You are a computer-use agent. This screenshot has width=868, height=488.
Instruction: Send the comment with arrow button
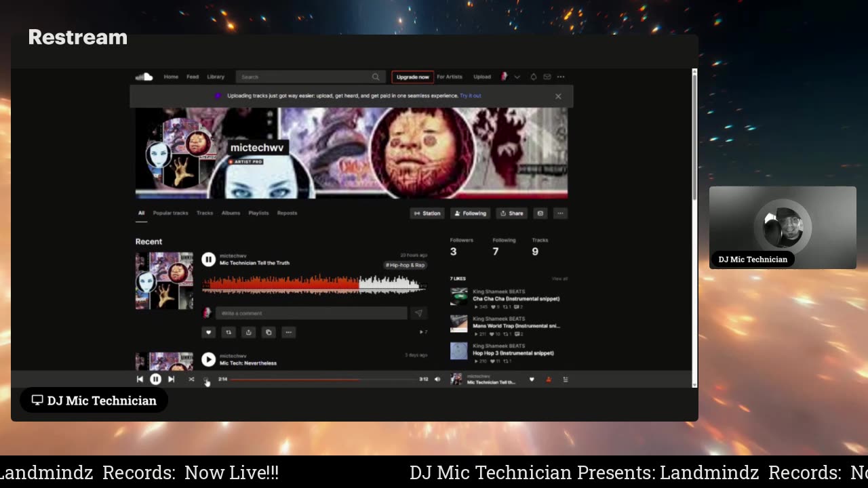[x=418, y=313]
